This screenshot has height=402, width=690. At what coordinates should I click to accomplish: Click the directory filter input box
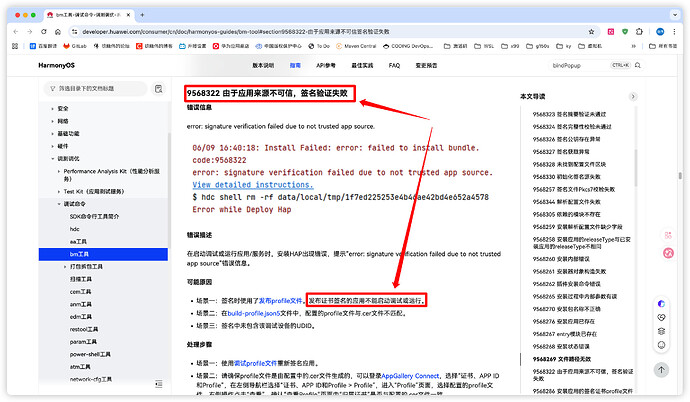tap(95, 89)
